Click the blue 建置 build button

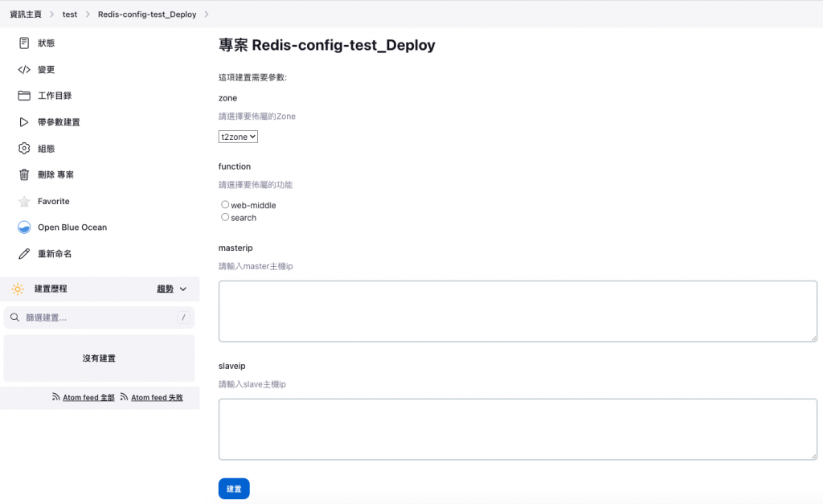[234, 489]
